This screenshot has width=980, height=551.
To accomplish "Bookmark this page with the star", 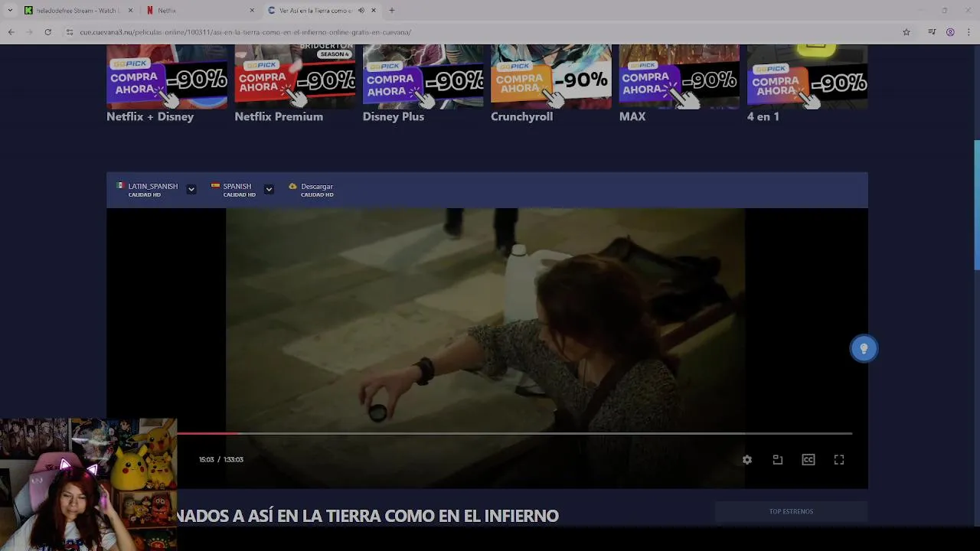I will 906,32.
